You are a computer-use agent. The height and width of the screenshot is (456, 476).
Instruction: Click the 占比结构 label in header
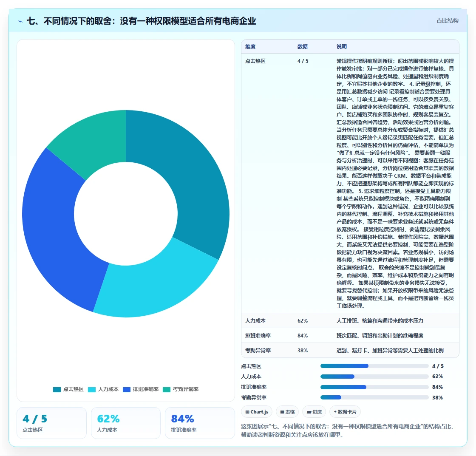tap(447, 21)
